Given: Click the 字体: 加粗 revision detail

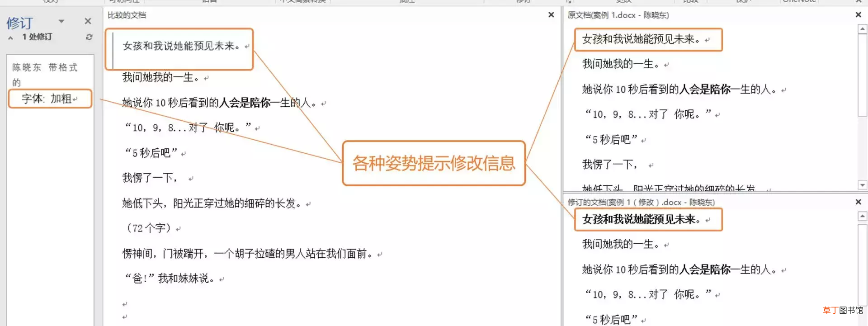Looking at the screenshot, I should [x=49, y=99].
